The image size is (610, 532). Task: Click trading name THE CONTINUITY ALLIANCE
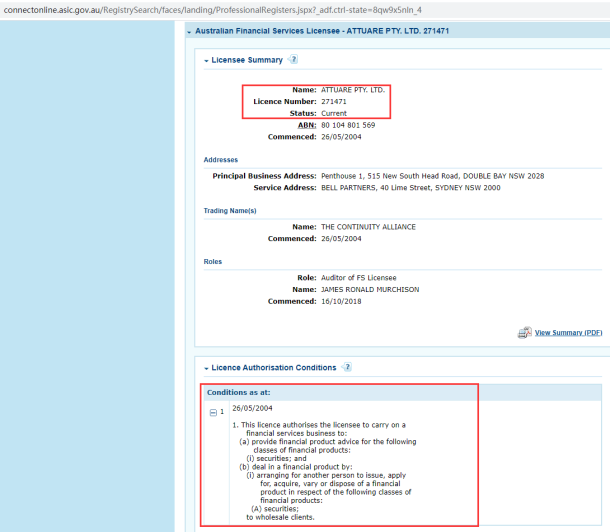click(368, 227)
